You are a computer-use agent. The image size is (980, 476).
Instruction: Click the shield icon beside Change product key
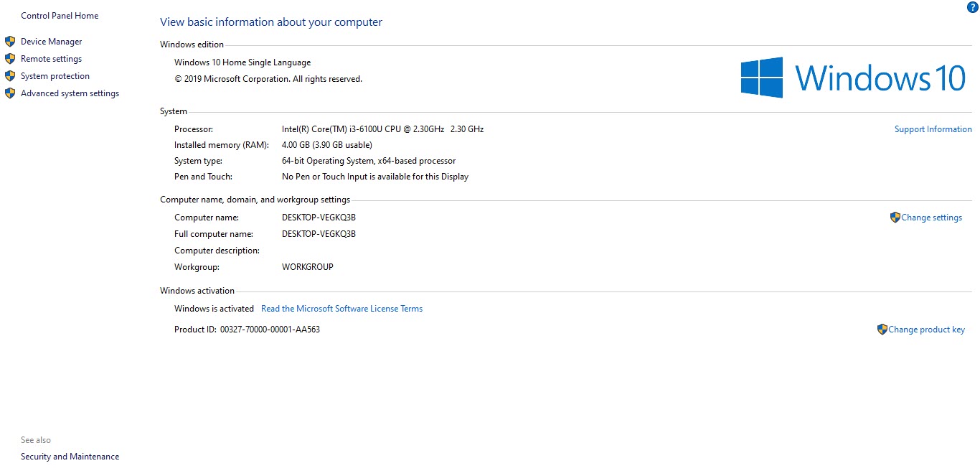[x=882, y=330]
